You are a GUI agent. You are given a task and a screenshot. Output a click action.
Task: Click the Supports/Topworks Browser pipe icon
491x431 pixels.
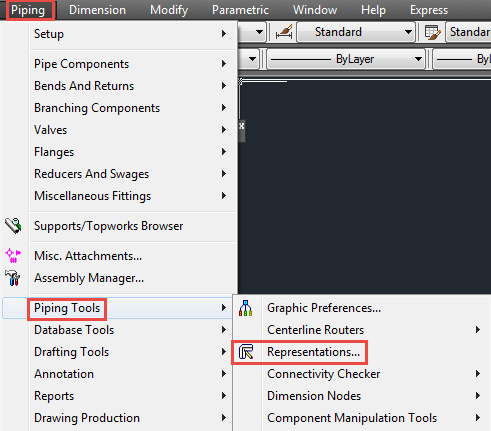coord(13,226)
